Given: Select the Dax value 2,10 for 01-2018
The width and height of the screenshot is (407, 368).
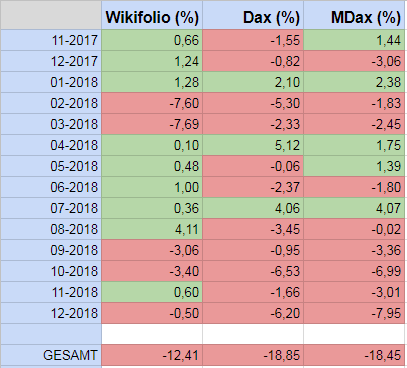Looking at the screenshot, I should click(253, 82).
